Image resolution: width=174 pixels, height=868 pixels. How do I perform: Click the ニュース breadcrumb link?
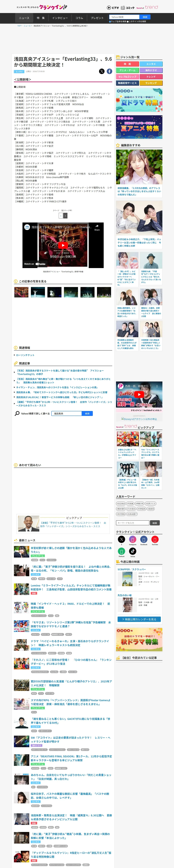point(27,26)
